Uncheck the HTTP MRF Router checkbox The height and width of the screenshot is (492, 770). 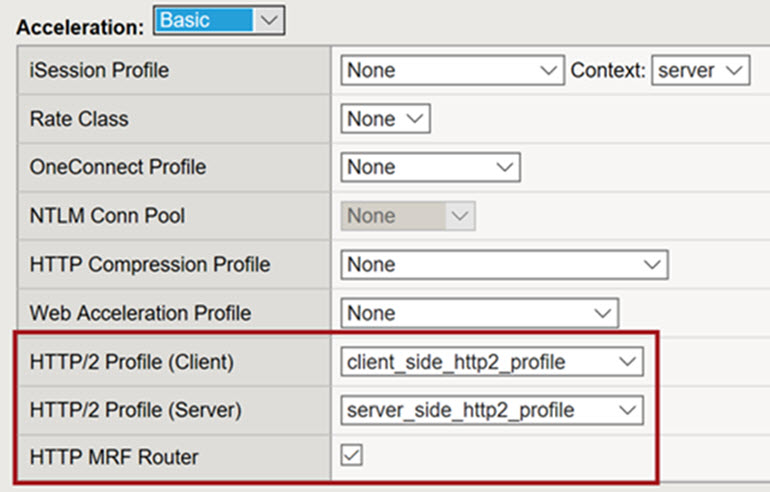coord(351,456)
